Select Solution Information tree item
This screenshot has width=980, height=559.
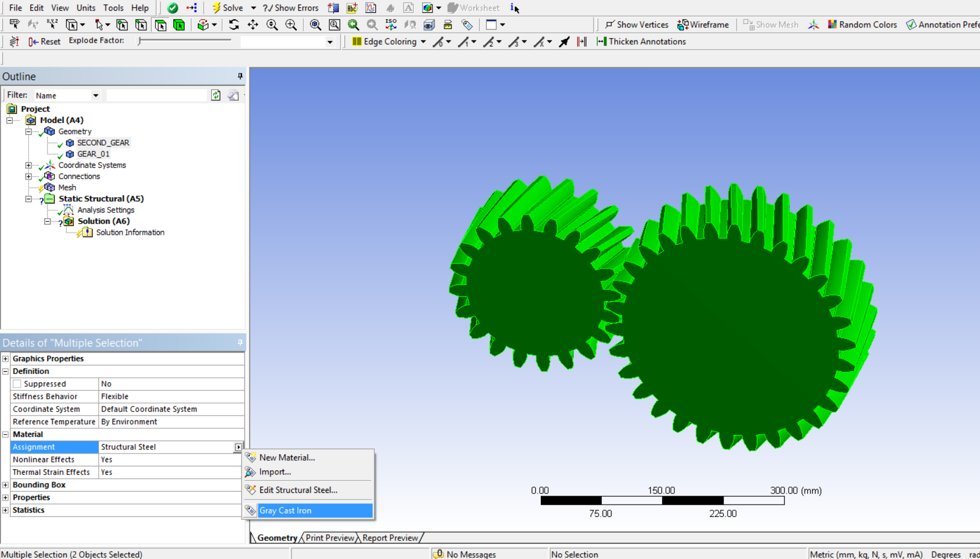(130, 232)
